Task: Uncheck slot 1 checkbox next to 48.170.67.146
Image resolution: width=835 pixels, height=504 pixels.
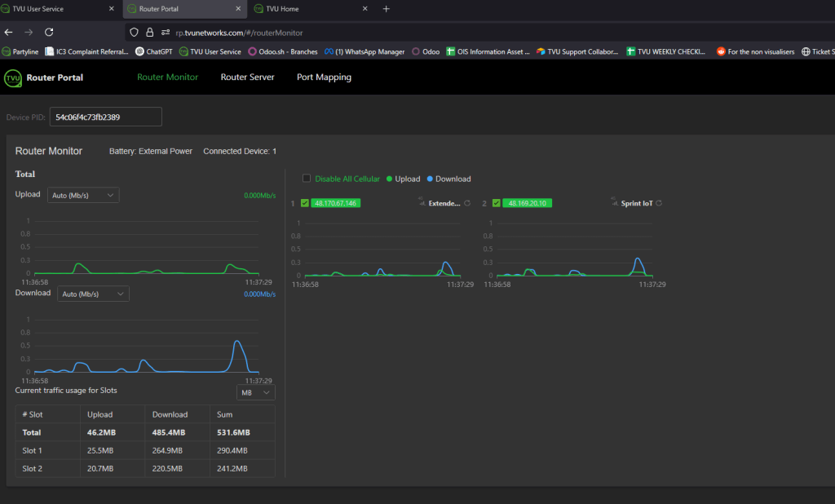Action: tap(305, 203)
